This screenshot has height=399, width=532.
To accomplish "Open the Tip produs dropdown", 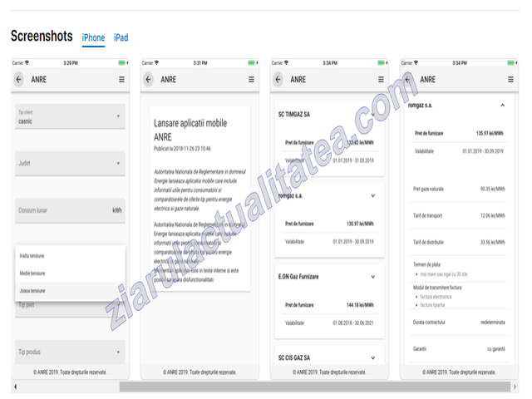I will click(x=70, y=352).
